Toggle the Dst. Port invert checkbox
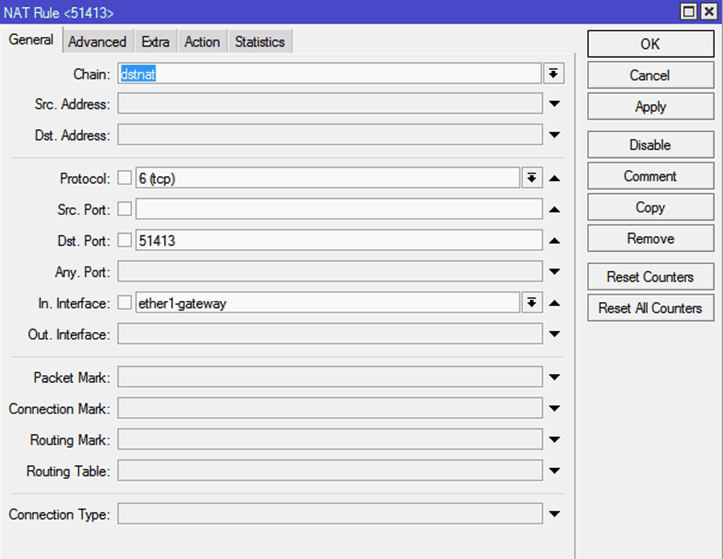This screenshot has height=559, width=723. coord(124,240)
